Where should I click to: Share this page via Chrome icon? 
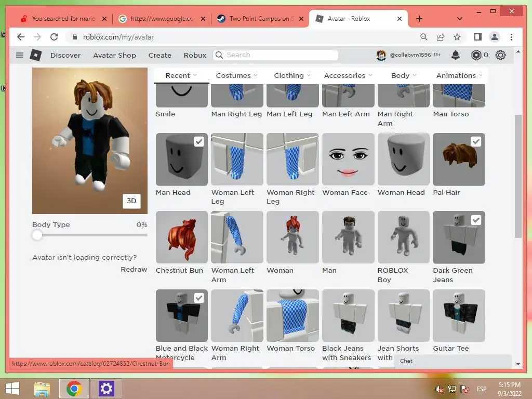[441, 37]
